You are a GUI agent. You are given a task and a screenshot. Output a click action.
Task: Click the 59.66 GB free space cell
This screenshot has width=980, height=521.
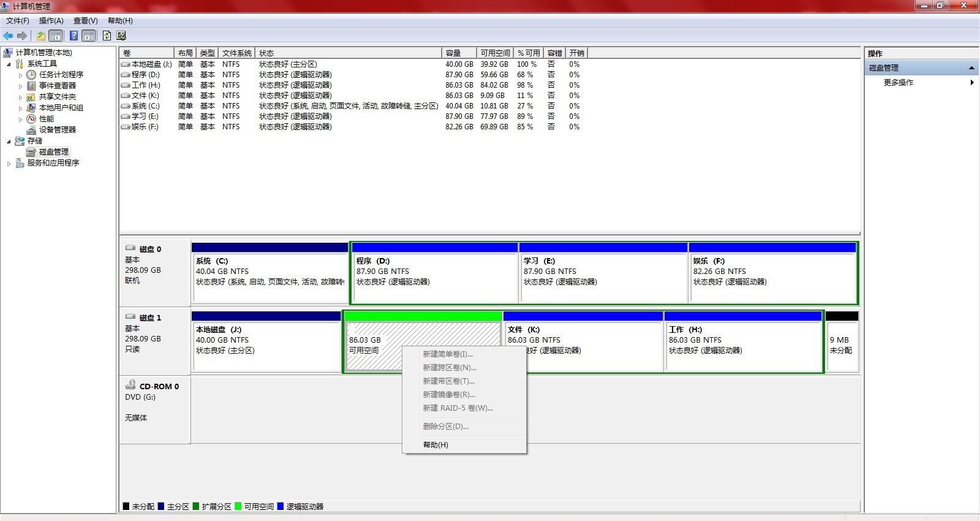(x=494, y=75)
